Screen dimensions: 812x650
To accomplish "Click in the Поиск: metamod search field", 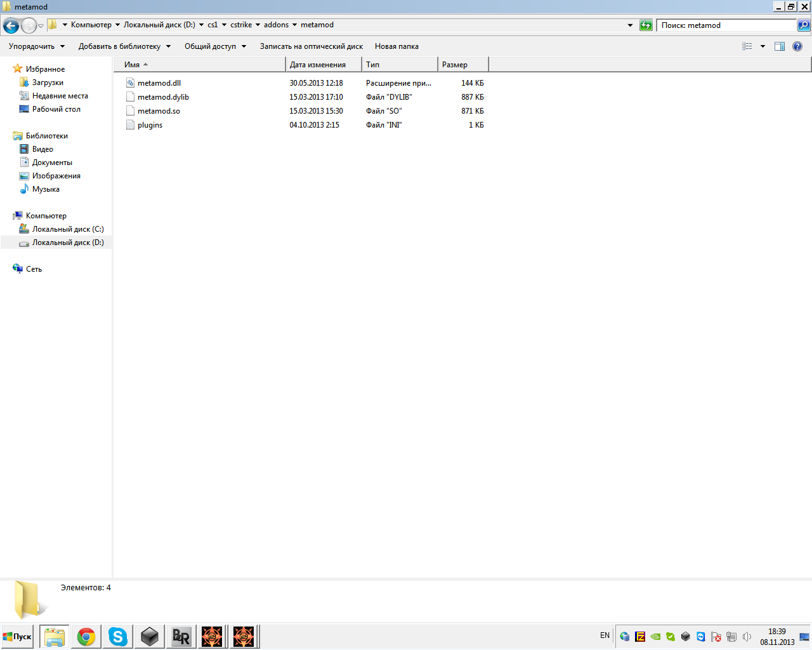I will 727,25.
